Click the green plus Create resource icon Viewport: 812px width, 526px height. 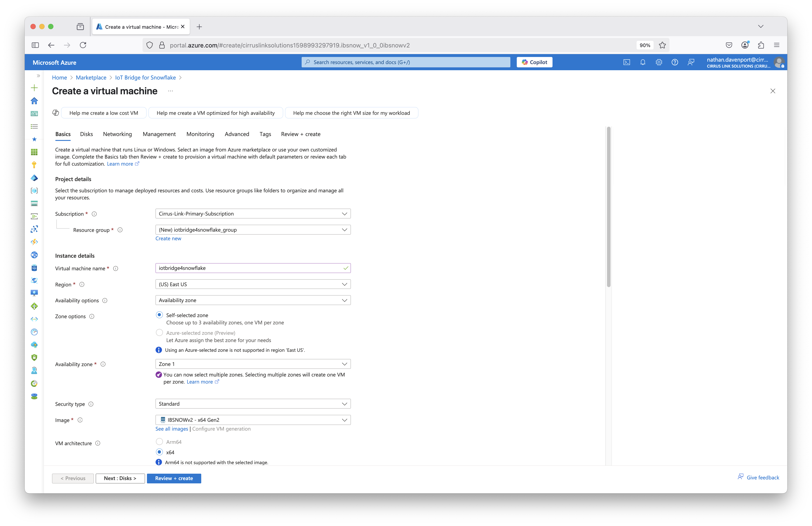point(34,88)
